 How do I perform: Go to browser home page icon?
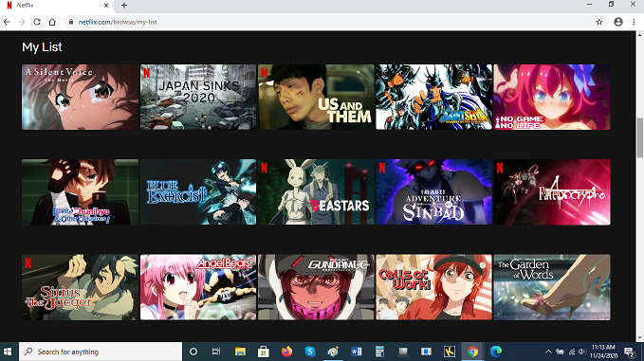coord(52,22)
